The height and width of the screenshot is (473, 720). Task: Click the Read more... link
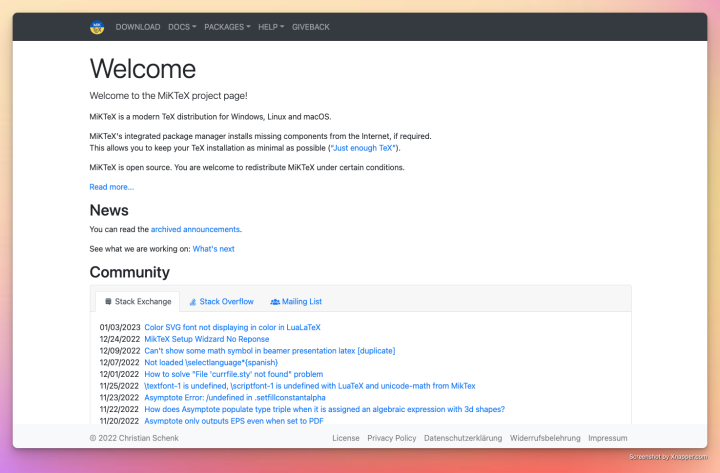pos(112,187)
